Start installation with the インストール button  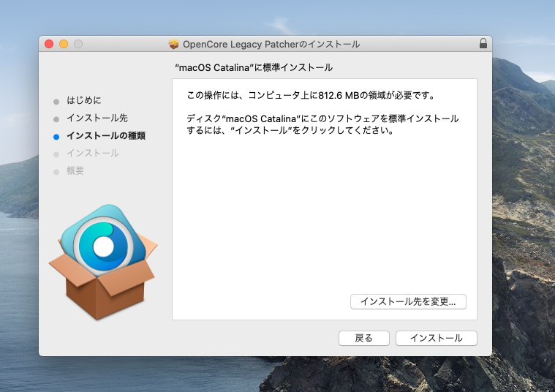(x=436, y=338)
